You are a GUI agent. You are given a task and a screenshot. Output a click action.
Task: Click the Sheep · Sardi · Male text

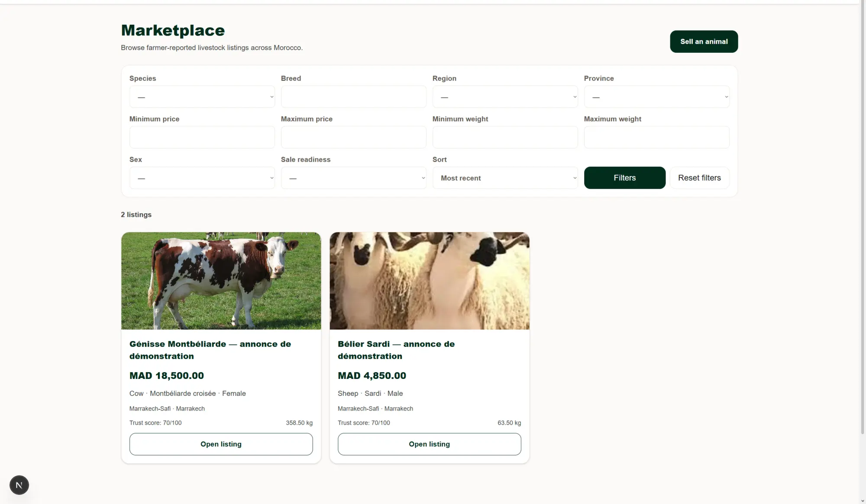click(x=370, y=393)
